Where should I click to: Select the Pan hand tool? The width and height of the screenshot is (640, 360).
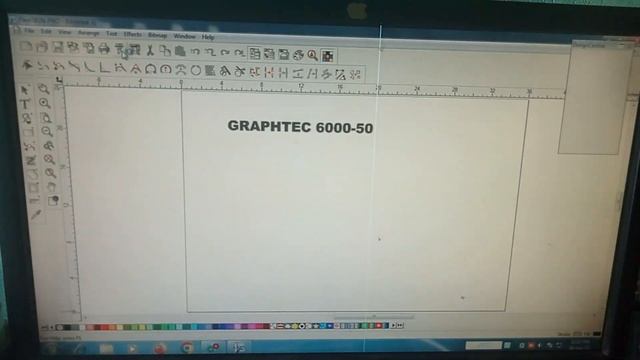click(51, 187)
